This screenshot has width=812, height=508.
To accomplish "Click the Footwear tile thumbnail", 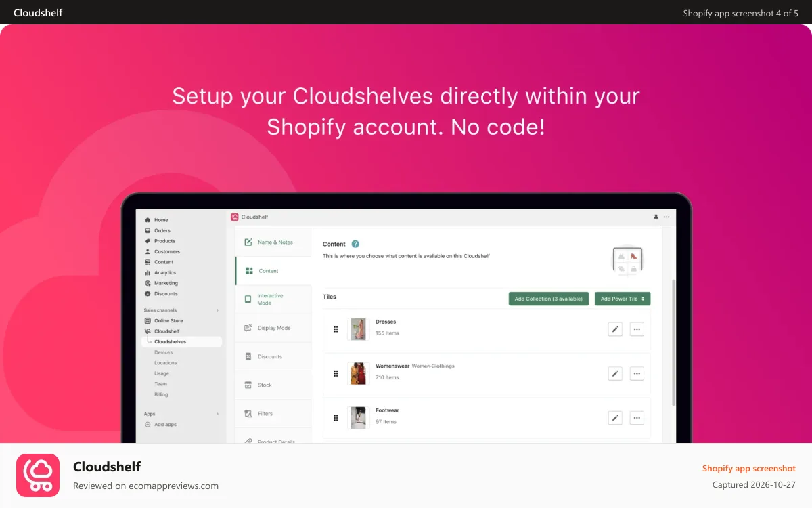I will click(358, 418).
